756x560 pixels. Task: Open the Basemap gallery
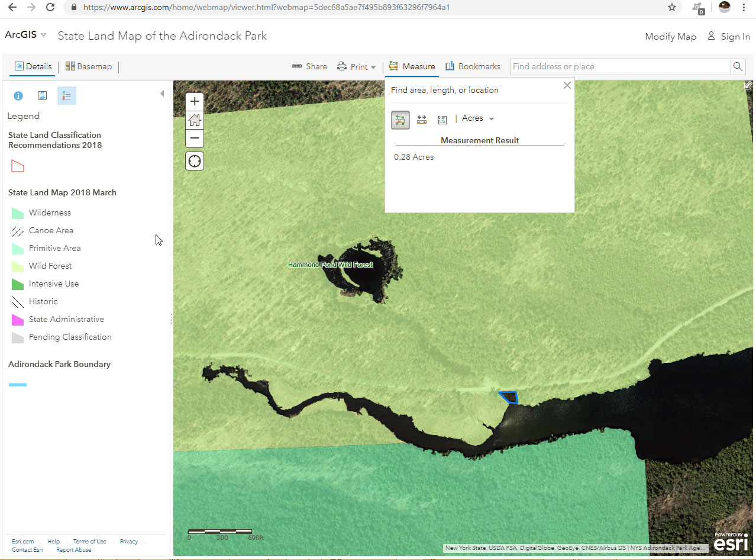[x=89, y=66]
